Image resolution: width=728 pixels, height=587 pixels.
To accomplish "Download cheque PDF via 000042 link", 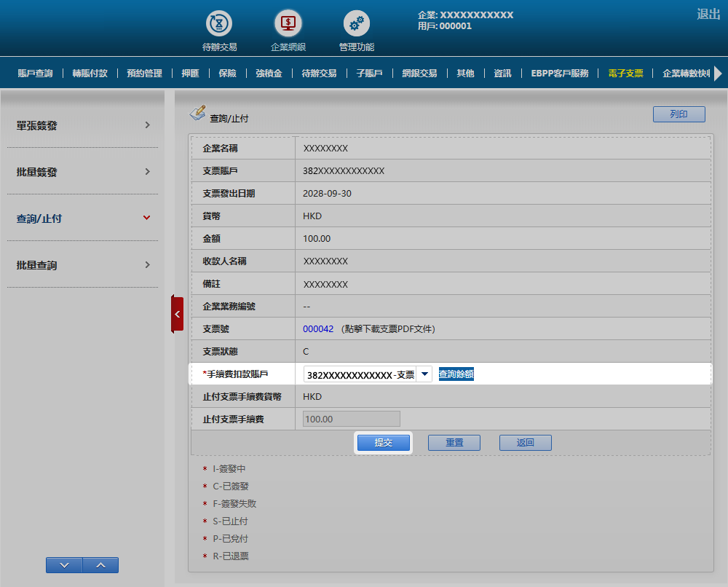I will (x=318, y=329).
